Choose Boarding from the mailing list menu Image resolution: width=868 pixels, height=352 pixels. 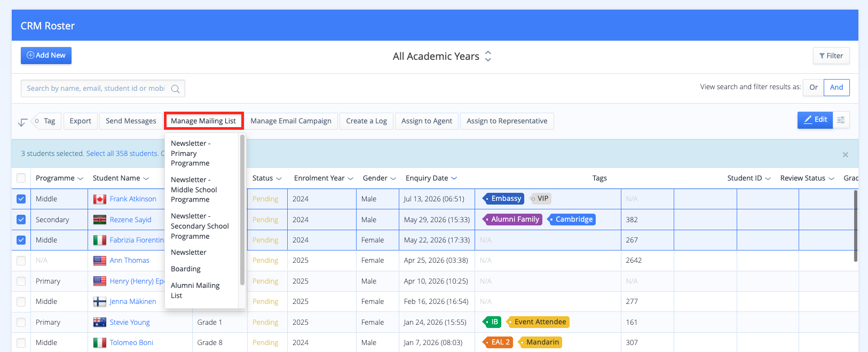[186, 269]
